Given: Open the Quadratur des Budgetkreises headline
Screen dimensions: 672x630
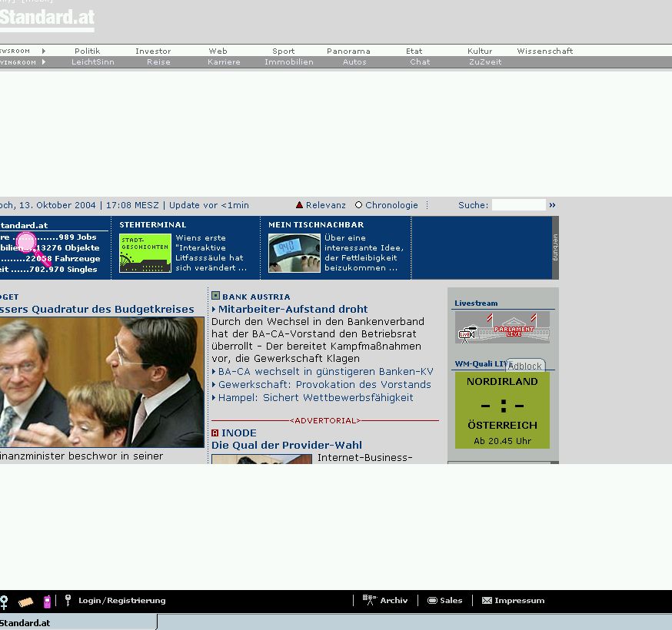Looking at the screenshot, I should (97, 309).
